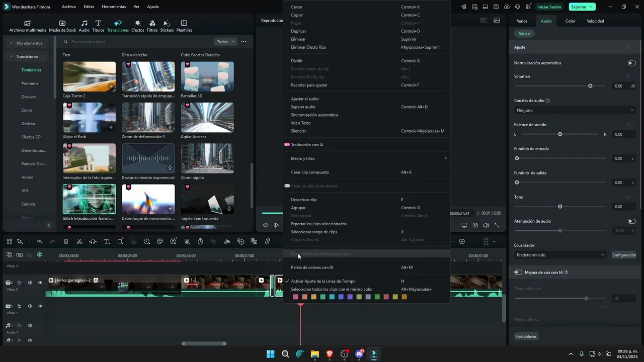Click Iniciar Sesión button
Viewport: 644px width, 362px height.
(549, 7)
